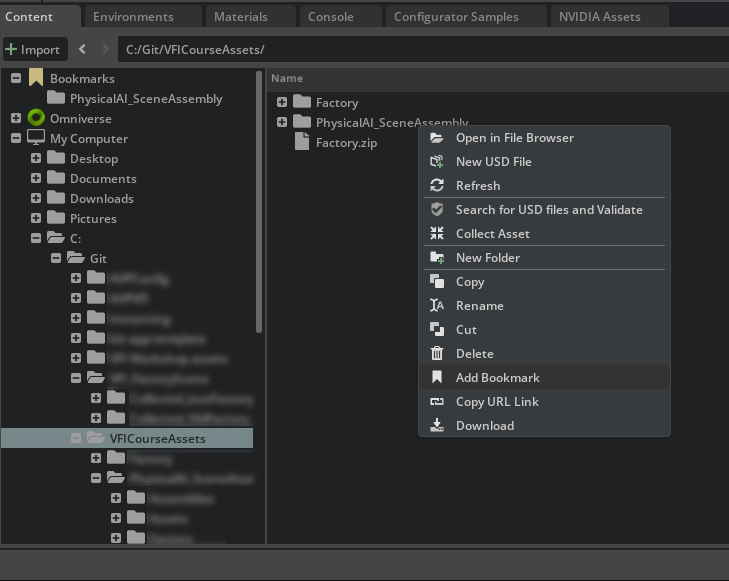Click the Bookmarks ribbon icon in sidebar
Screen dimensions: 729x581
(36, 78)
